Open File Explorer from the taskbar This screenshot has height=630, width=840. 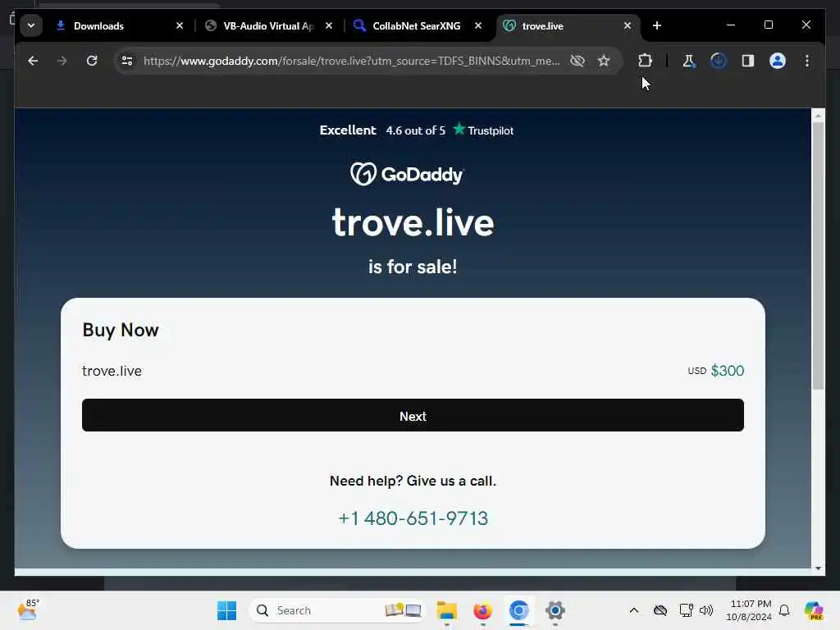click(447, 610)
